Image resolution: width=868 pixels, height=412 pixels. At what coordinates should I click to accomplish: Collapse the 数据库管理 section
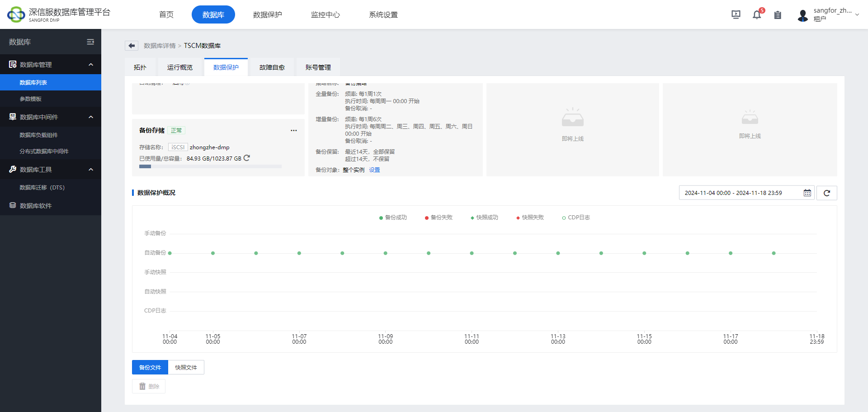(90, 64)
